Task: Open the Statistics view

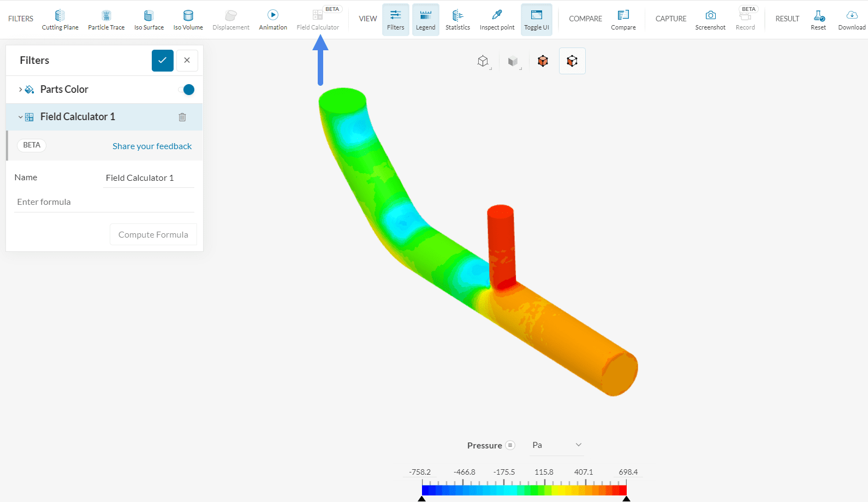Action: [457, 20]
